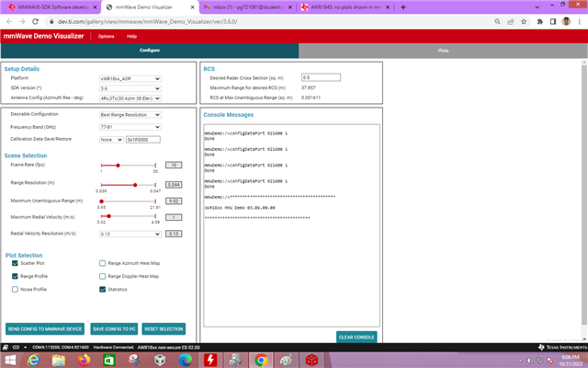The image size is (588, 368).
Task: Open File Explorer from taskbar
Action: [x=59, y=360]
